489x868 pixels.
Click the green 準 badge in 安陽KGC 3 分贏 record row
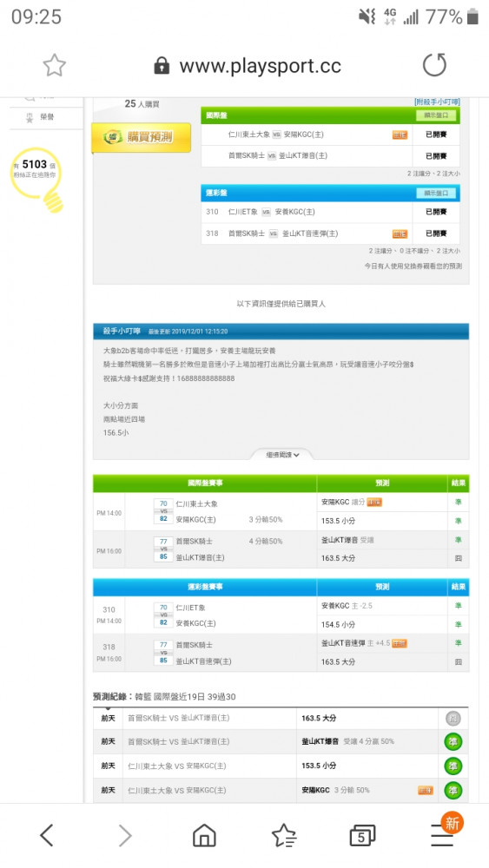coord(453,791)
